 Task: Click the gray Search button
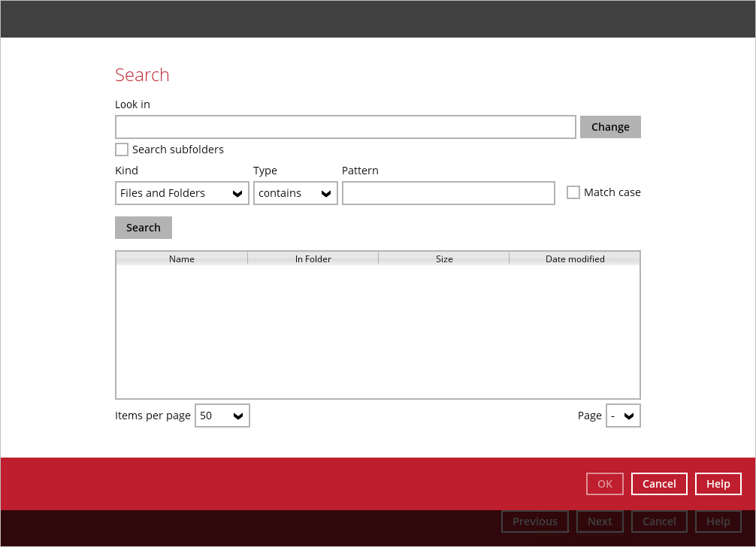point(144,228)
